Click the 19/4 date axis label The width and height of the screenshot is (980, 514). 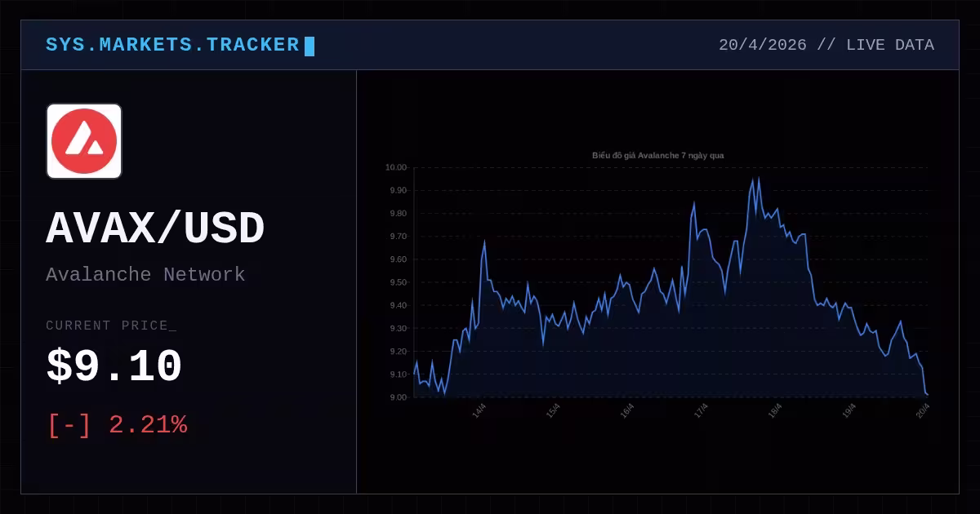click(x=849, y=410)
